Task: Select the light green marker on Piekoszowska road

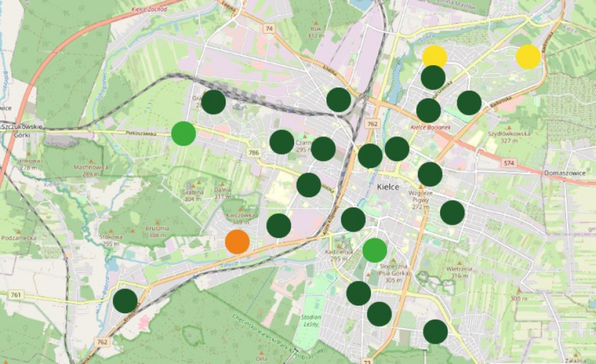Action: pyautogui.click(x=183, y=134)
